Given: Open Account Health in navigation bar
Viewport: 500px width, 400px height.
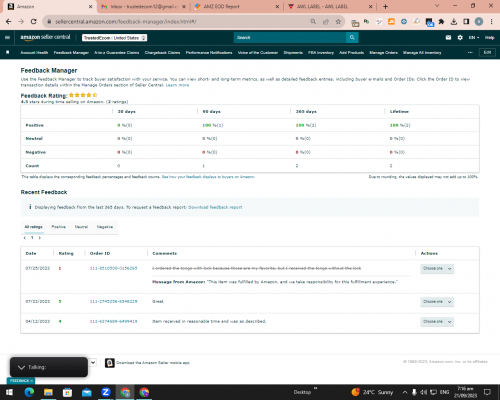Looking at the screenshot, I should 34,53.
